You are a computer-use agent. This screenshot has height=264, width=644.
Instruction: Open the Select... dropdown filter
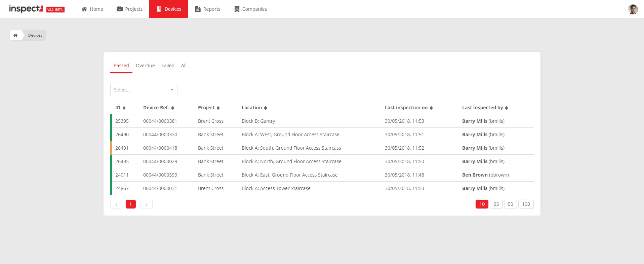coord(144,90)
